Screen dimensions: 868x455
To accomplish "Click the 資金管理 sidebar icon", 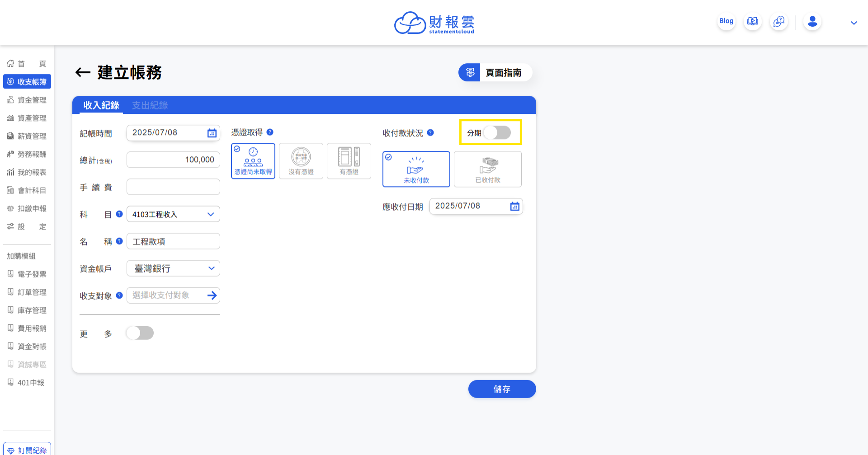I will click(10, 99).
